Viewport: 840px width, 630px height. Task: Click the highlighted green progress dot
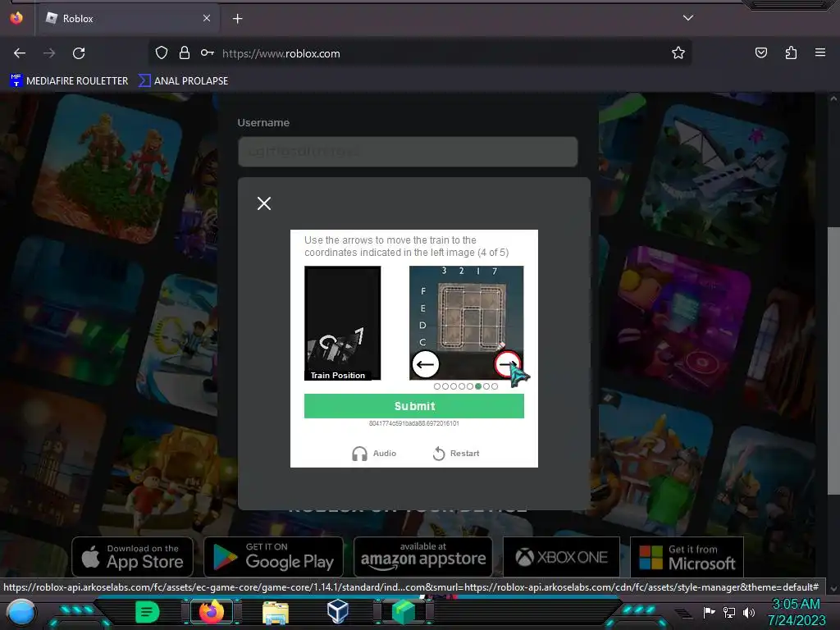point(478,386)
